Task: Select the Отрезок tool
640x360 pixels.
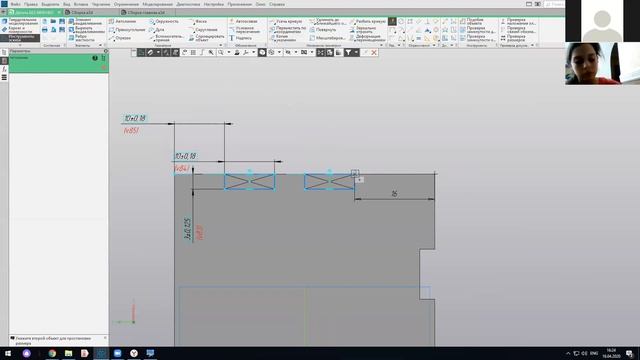Action: tap(120, 38)
